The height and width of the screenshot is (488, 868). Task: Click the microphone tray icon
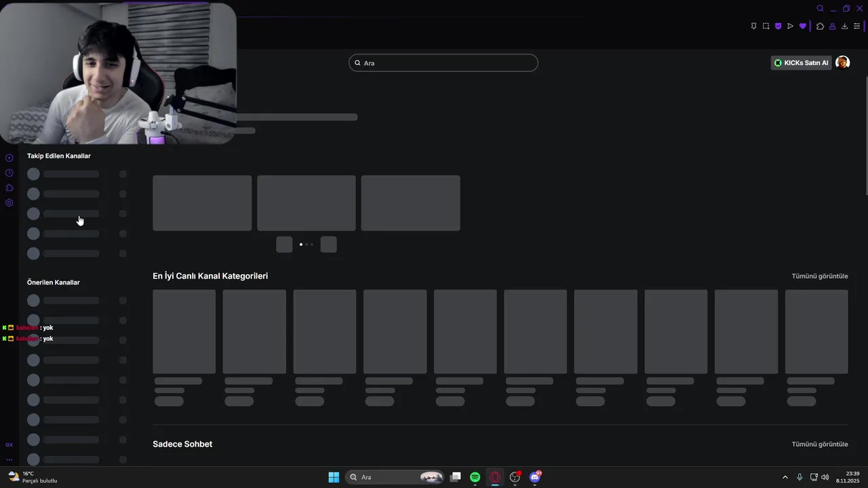pos(800,477)
